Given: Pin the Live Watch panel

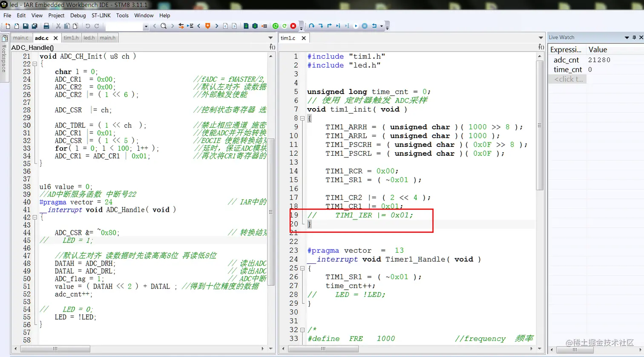Looking at the screenshot, I should (634, 37).
